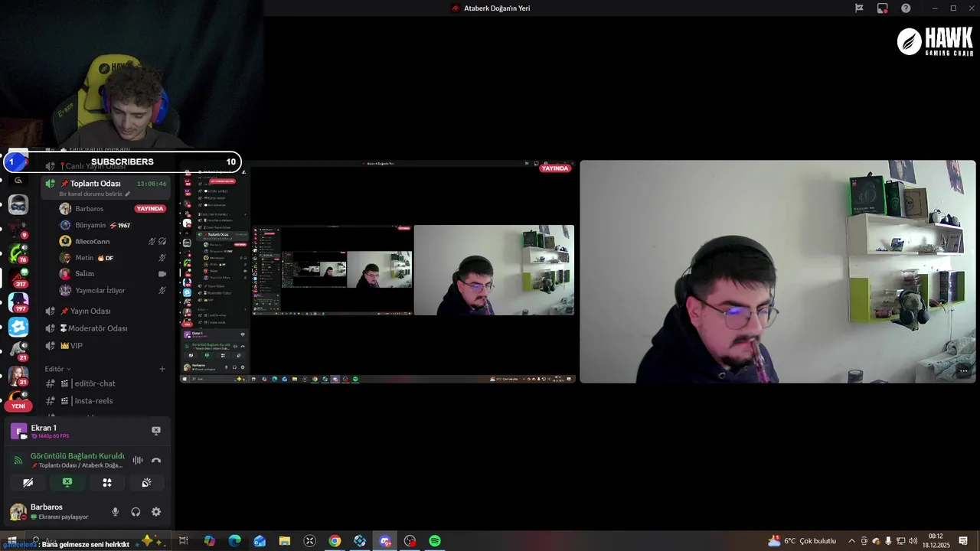Click Salim's camera icon

162,274
